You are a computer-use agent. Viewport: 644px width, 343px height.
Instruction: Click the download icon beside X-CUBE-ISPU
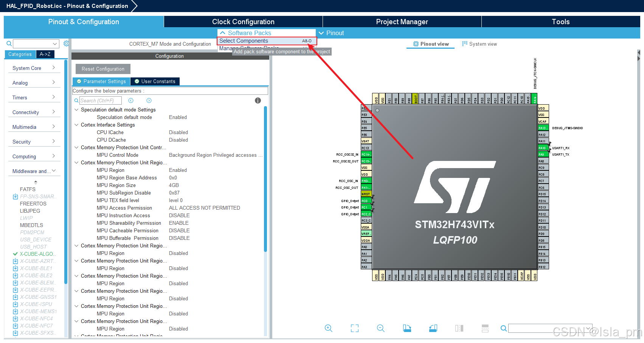[x=16, y=304]
